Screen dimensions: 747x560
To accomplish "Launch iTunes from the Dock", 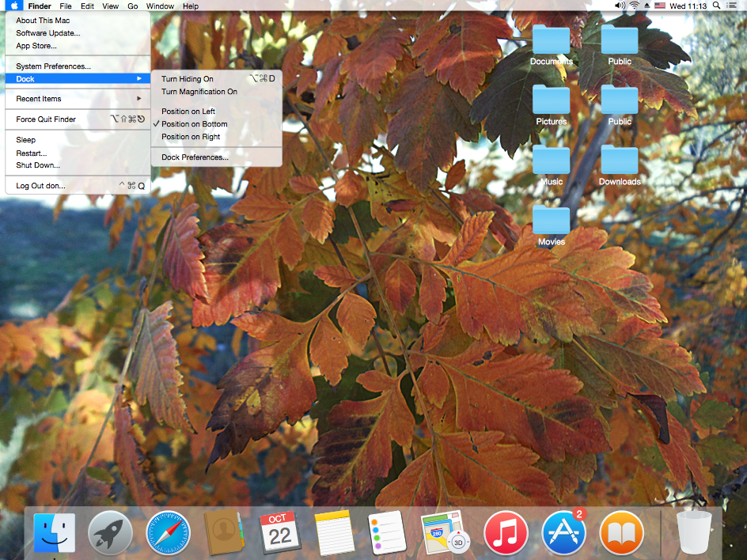I will (x=506, y=532).
